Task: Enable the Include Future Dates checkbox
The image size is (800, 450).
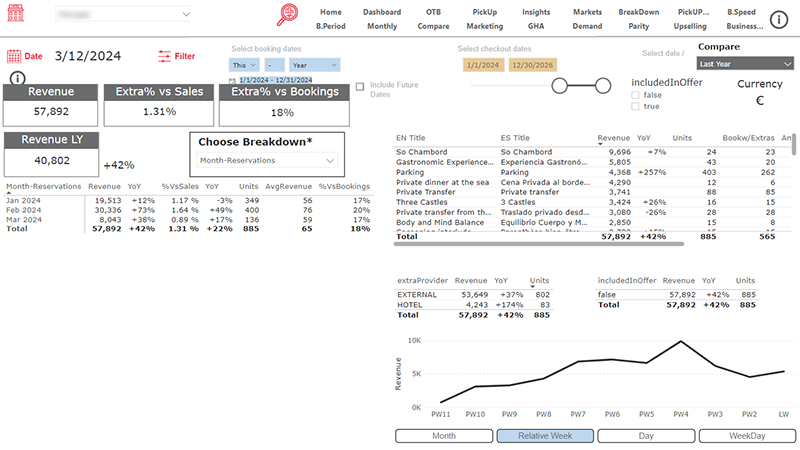Action: click(x=360, y=87)
